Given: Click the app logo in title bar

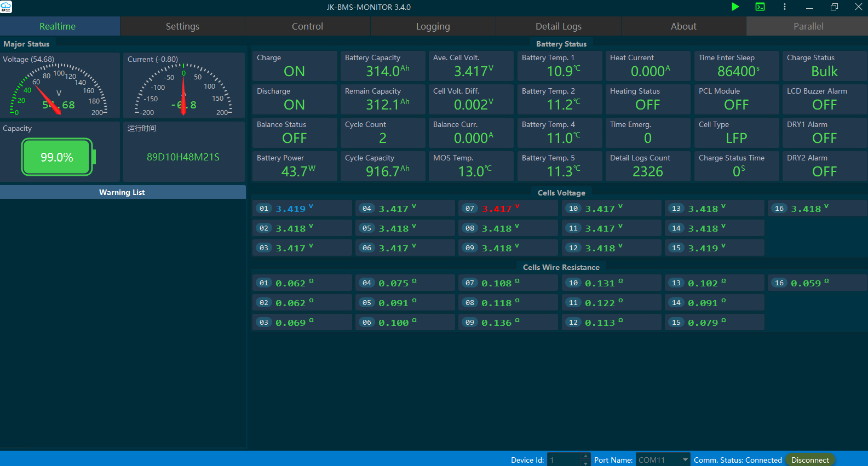Looking at the screenshot, I should click(x=6, y=7).
